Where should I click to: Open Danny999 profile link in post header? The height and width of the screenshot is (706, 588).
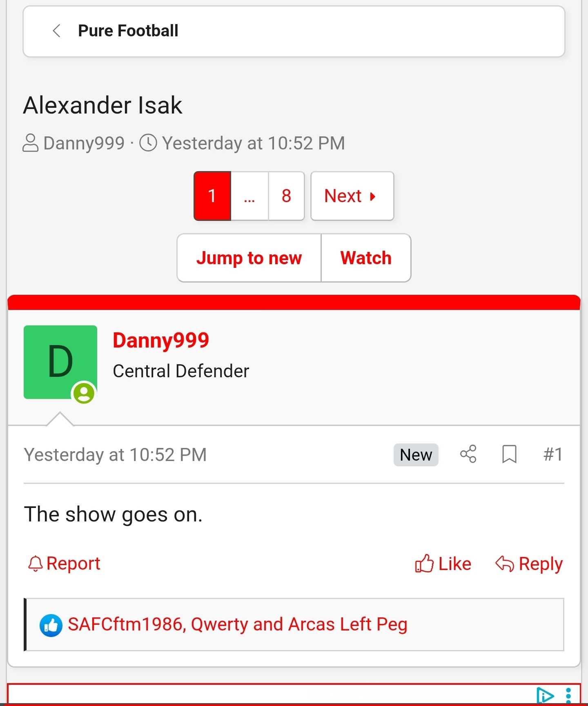pos(161,340)
